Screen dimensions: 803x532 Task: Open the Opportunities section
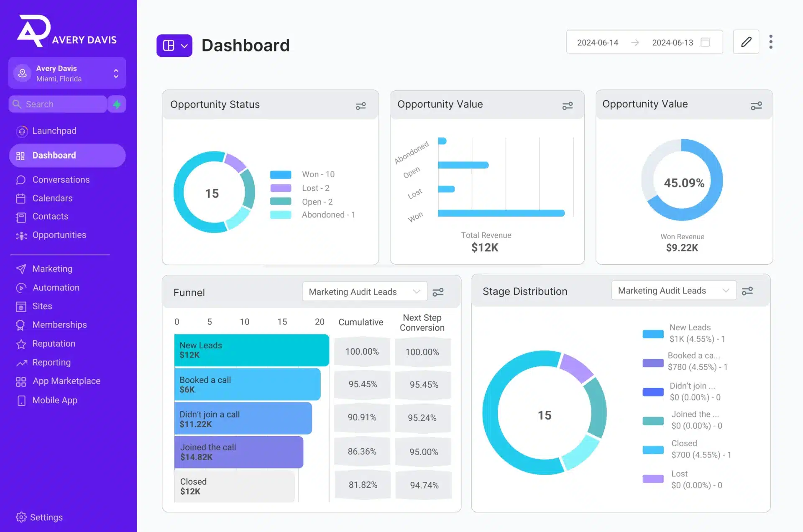59,235
